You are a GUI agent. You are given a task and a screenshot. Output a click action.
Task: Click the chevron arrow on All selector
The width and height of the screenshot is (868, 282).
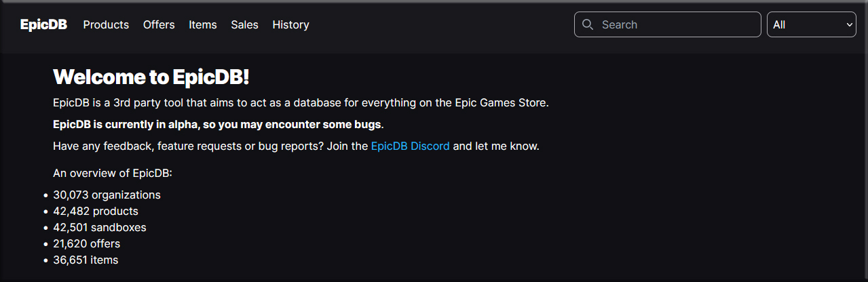pos(850,24)
